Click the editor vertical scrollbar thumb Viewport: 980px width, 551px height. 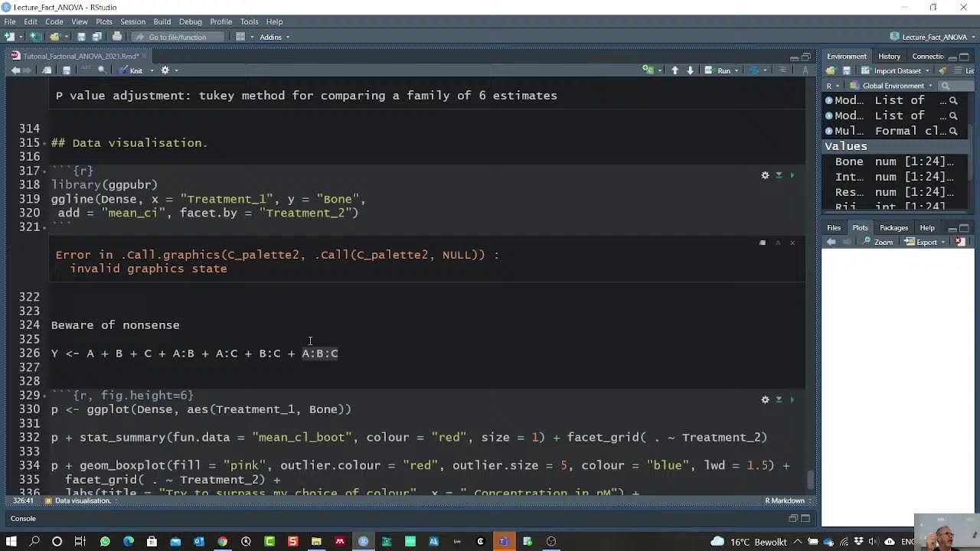[811, 481]
